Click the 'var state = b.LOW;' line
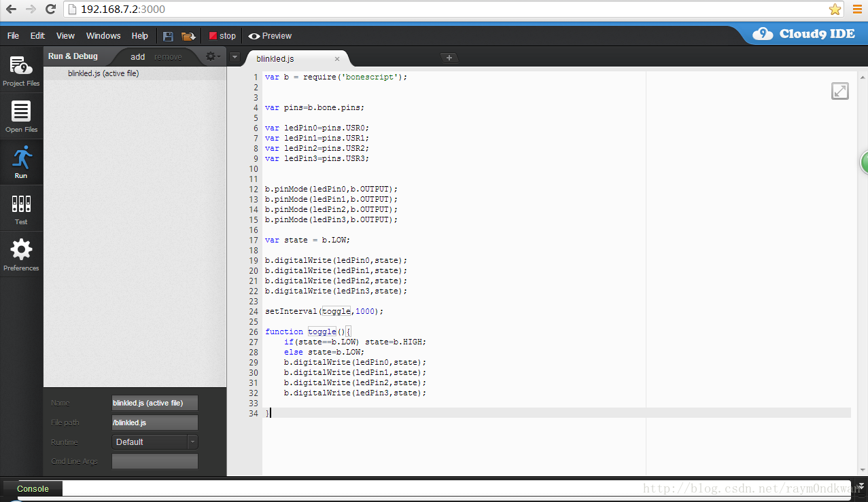The width and height of the screenshot is (868, 502). point(307,240)
